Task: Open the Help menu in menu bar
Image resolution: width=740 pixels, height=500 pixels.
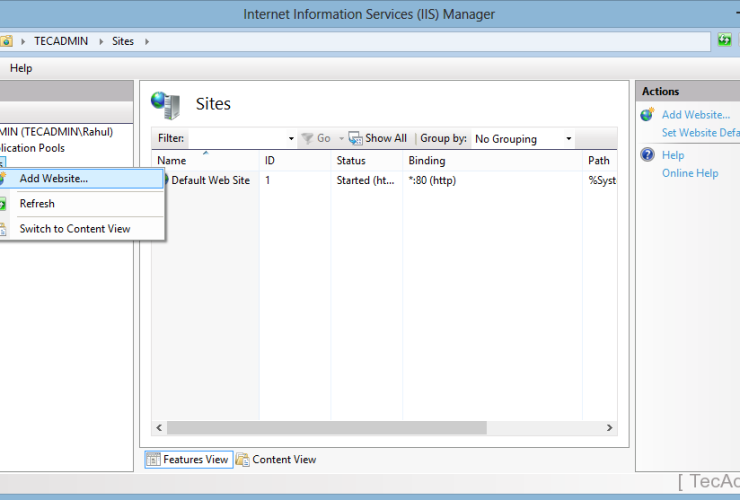Action: pyautogui.click(x=21, y=68)
